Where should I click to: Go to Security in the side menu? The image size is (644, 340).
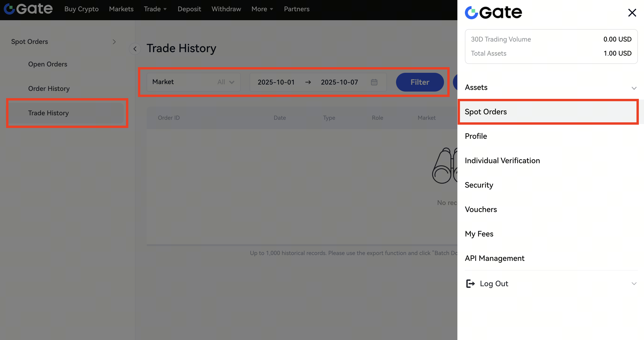pos(479,185)
